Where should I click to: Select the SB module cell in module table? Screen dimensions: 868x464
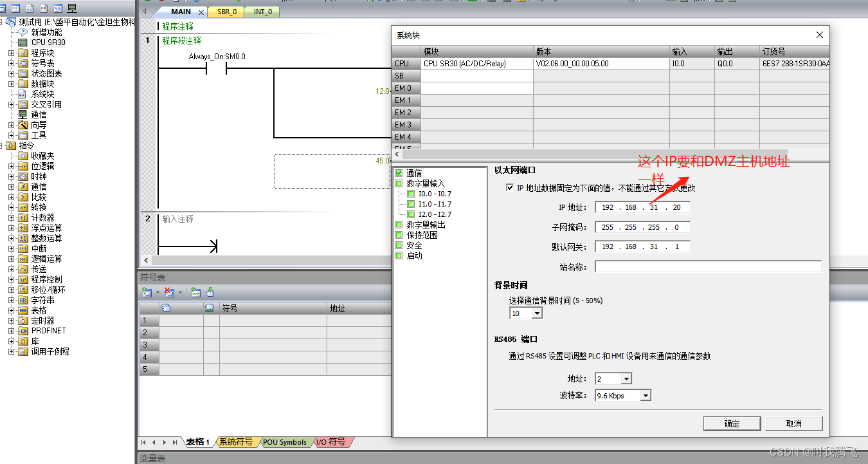coord(477,76)
